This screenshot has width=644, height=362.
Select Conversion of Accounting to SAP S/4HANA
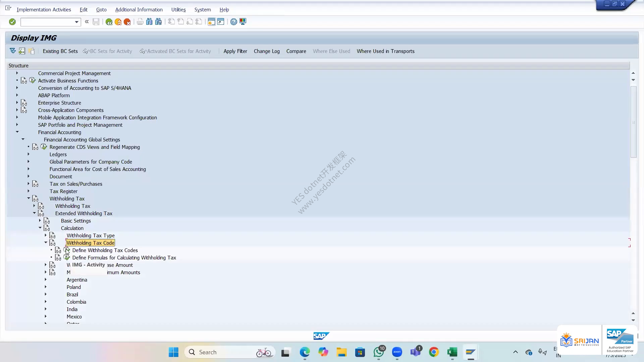(x=85, y=88)
